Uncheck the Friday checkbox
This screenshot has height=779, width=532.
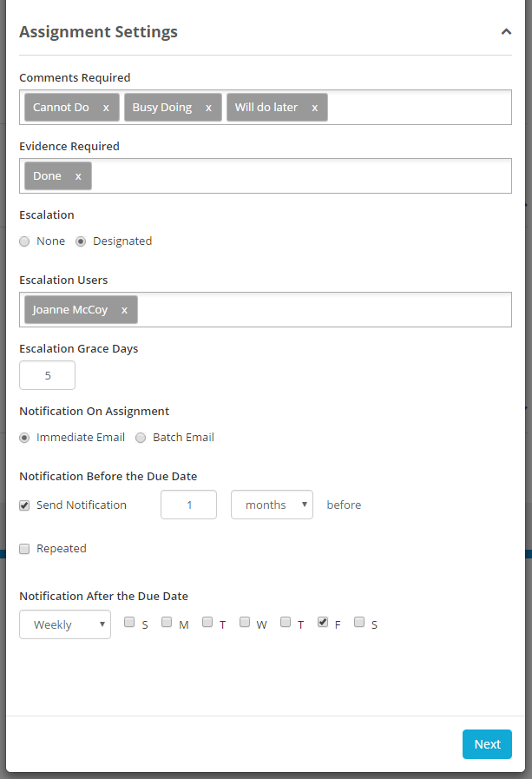tap(323, 622)
